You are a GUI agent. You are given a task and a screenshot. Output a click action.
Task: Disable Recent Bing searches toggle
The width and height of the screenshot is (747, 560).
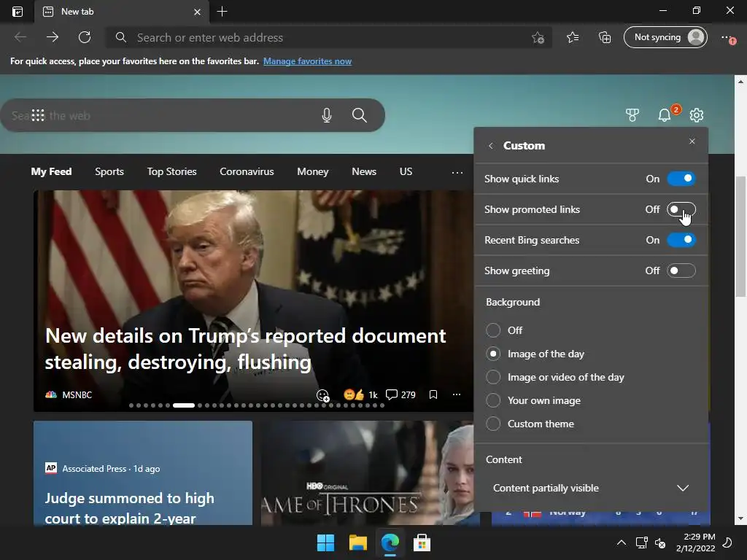tap(681, 240)
